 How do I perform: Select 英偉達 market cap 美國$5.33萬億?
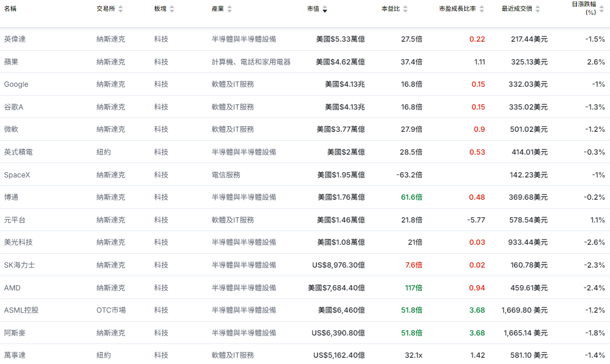341,39
